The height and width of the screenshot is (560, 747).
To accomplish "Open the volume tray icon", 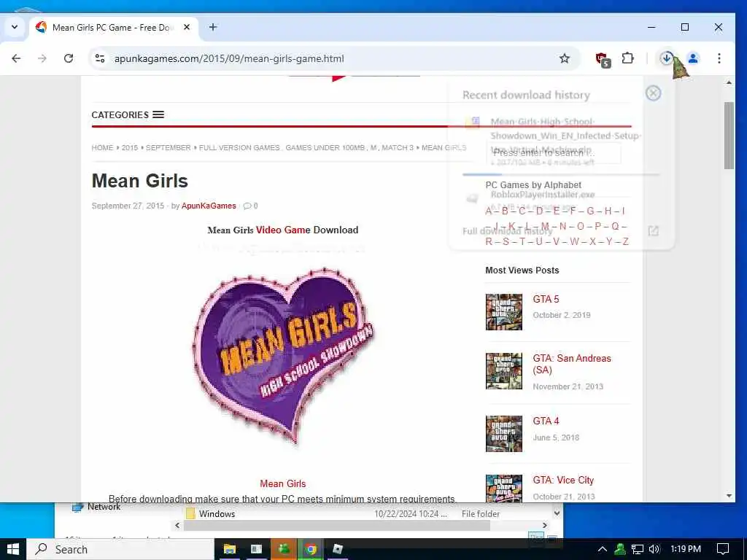I will [654, 549].
